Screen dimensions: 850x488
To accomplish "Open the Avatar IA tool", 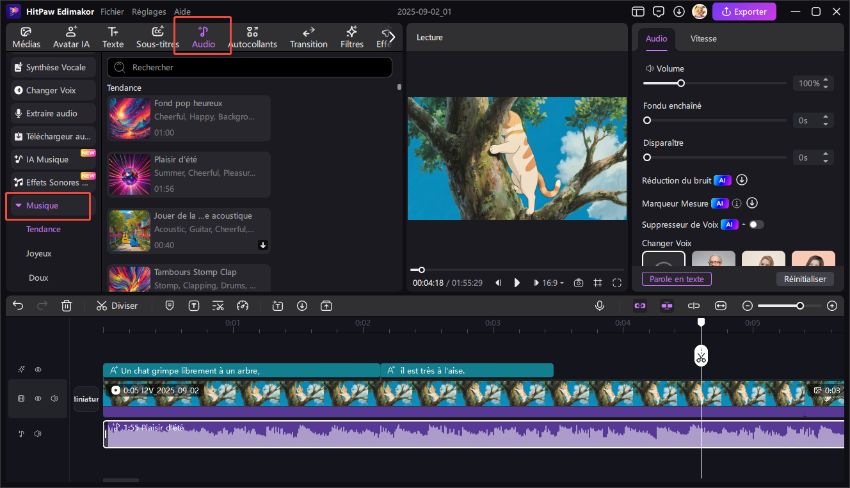I will pos(71,37).
